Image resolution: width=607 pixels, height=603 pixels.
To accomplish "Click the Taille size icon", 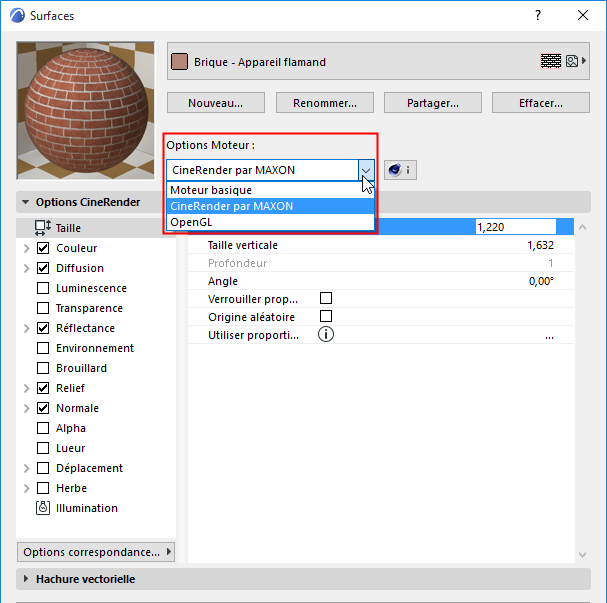I will click(43, 228).
